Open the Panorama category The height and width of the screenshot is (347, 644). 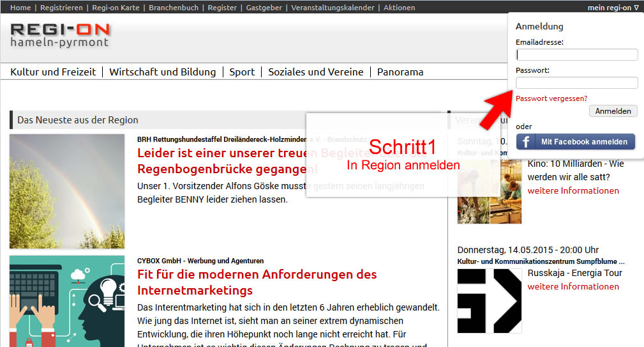pos(400,72)
